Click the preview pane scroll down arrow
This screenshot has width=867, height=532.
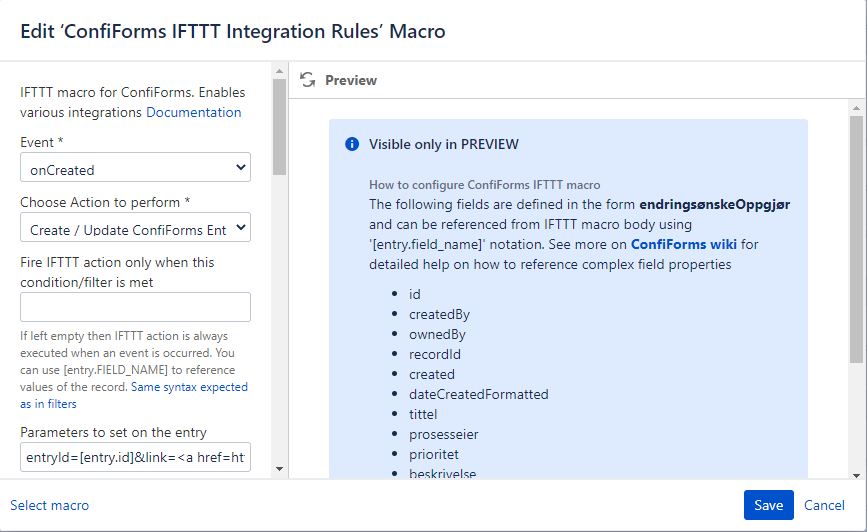tap(856, 475)
